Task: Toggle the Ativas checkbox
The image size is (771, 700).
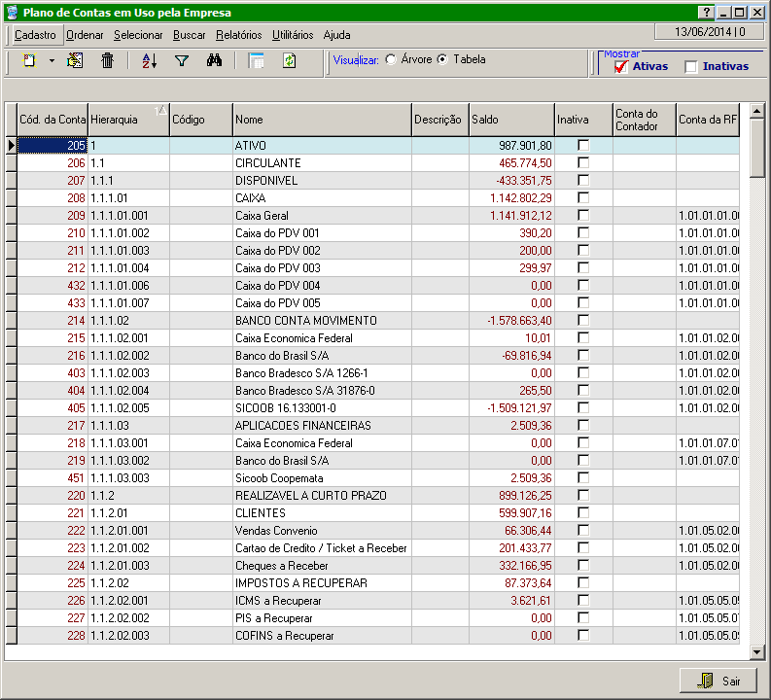Action: point(621,67)
